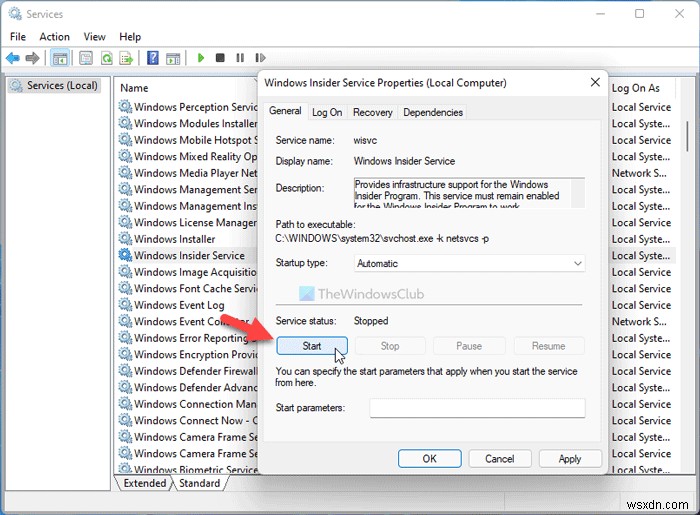
Task: Click gear icon beside Windows Connect Now
Action: [125, 420]
